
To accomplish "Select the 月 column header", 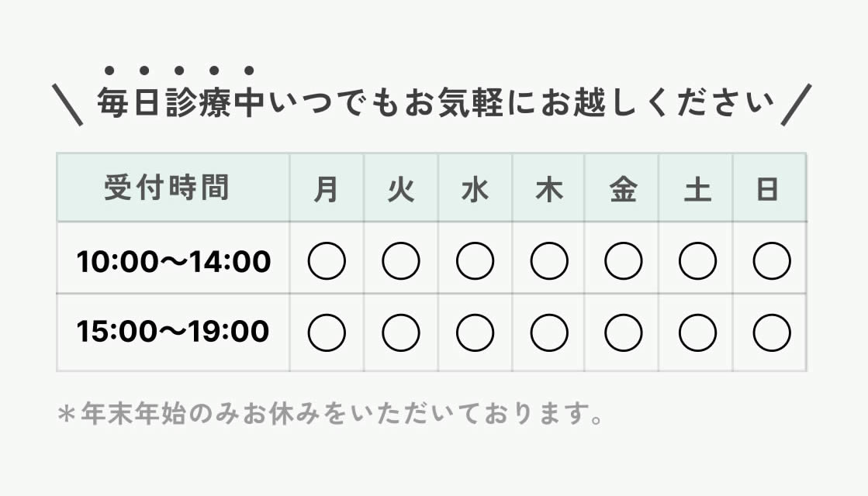I will pyautogui.click(x=327, y=190).
